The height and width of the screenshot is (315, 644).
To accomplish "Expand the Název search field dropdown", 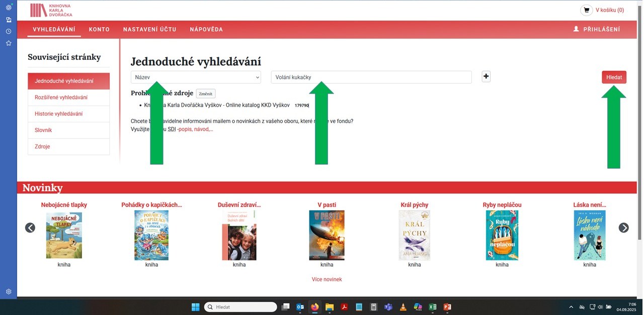I will [x=196, y=77].
